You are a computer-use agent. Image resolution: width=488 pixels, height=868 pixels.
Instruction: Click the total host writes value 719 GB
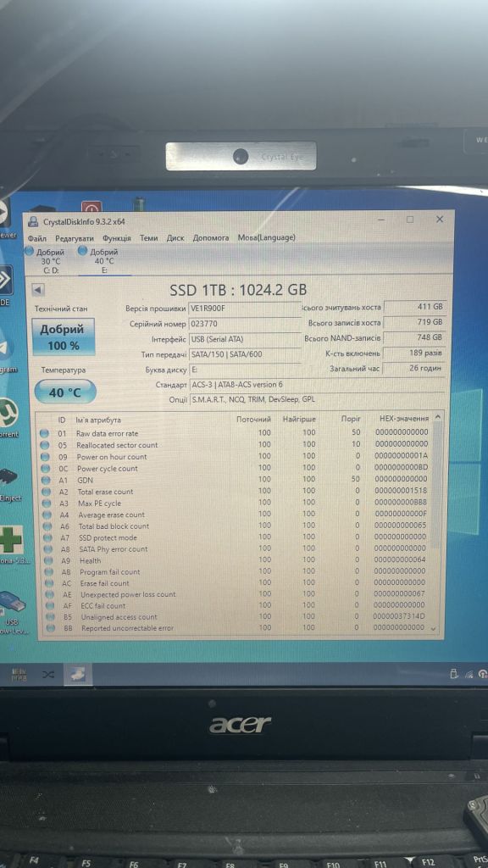click(x=414, y=322)
